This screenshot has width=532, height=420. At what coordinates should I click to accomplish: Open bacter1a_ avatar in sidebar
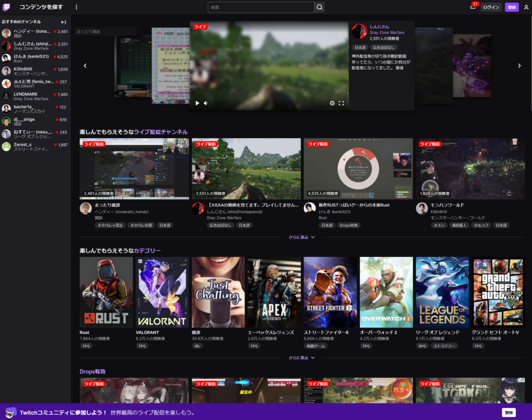tap(6, 109)
